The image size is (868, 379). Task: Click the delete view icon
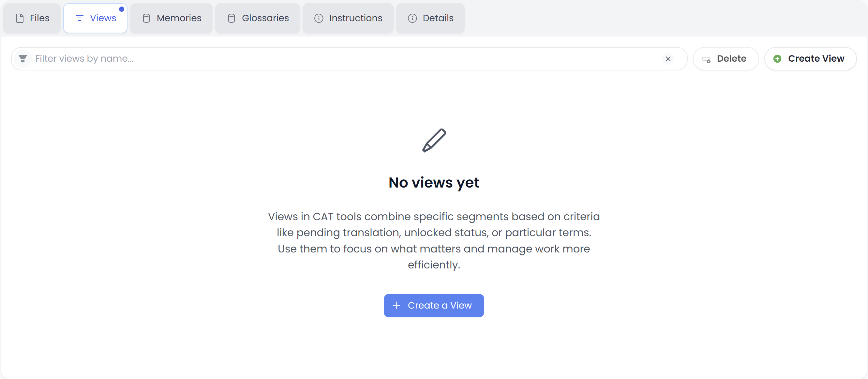707,58
